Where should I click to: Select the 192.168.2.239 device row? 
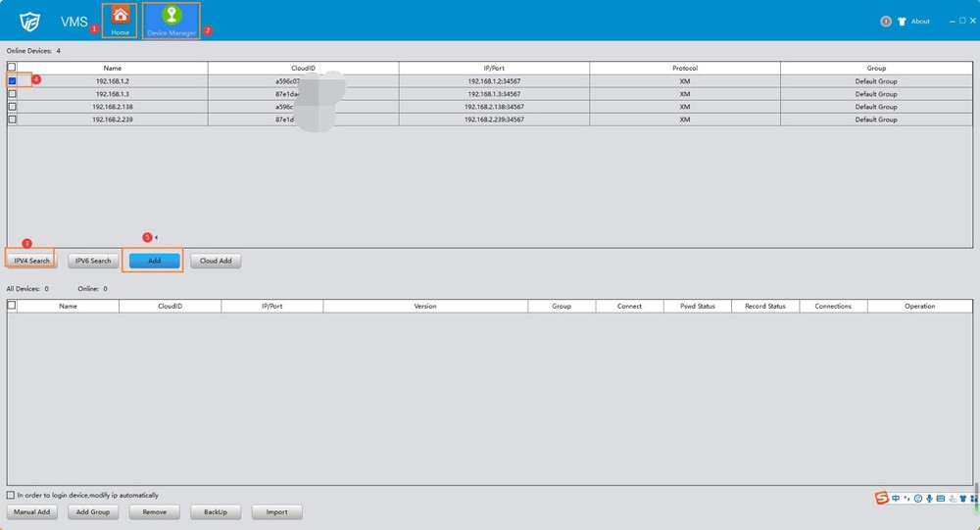coord(490,120)
